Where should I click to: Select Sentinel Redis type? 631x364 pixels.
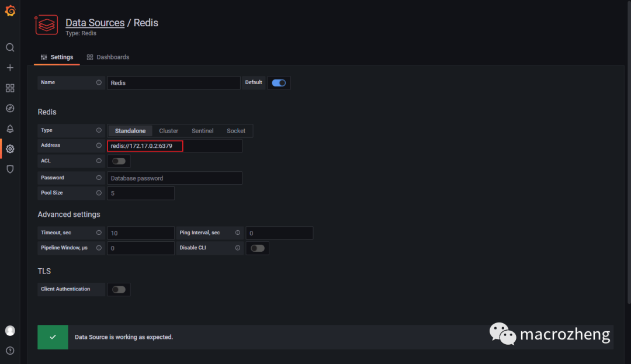(x=202, y=131)
